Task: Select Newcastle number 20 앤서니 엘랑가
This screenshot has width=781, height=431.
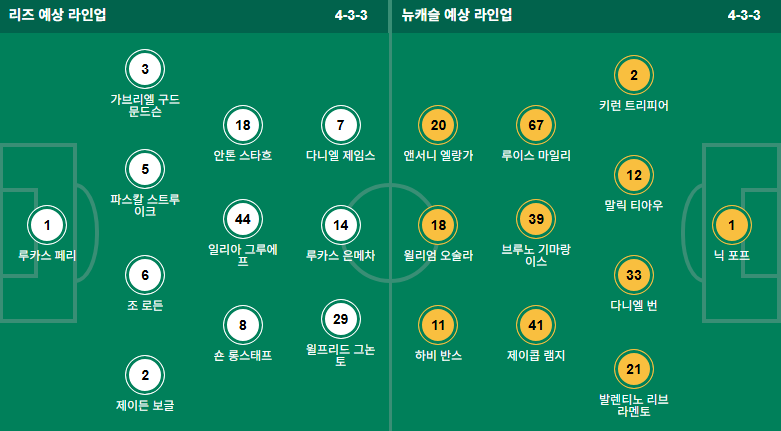Action: tap(438, 125)
